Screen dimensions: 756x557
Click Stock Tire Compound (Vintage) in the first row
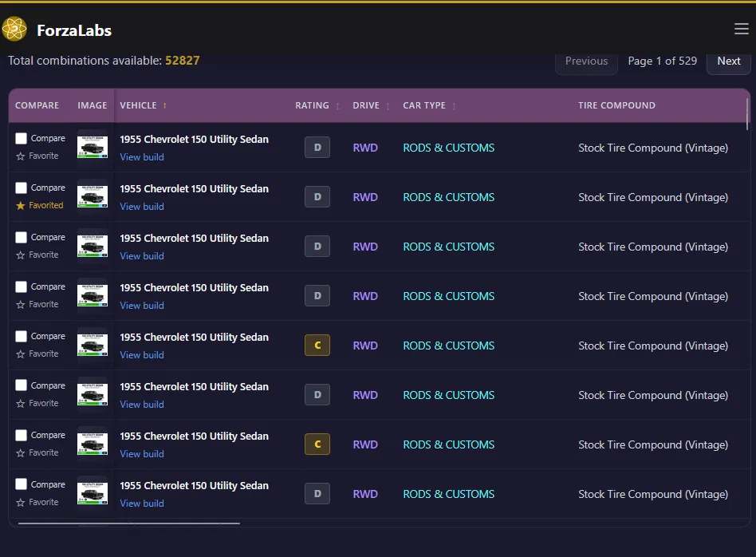653,148
